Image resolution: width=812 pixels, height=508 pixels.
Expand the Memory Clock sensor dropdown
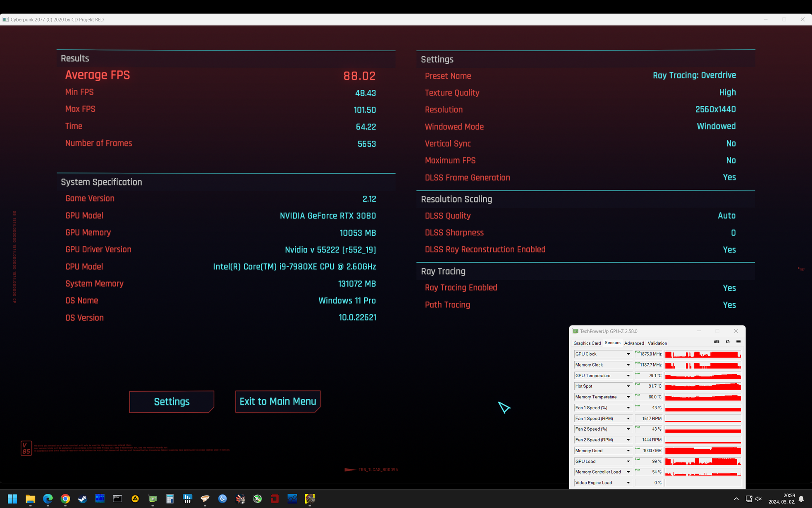(x=628, y=365)
